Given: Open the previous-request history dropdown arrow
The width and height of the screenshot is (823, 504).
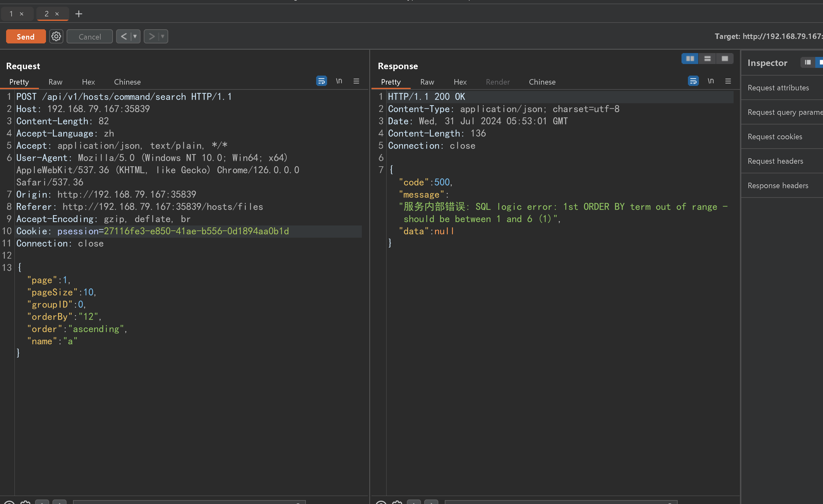Looking at the screenshot, I should [x=135, y=36].
